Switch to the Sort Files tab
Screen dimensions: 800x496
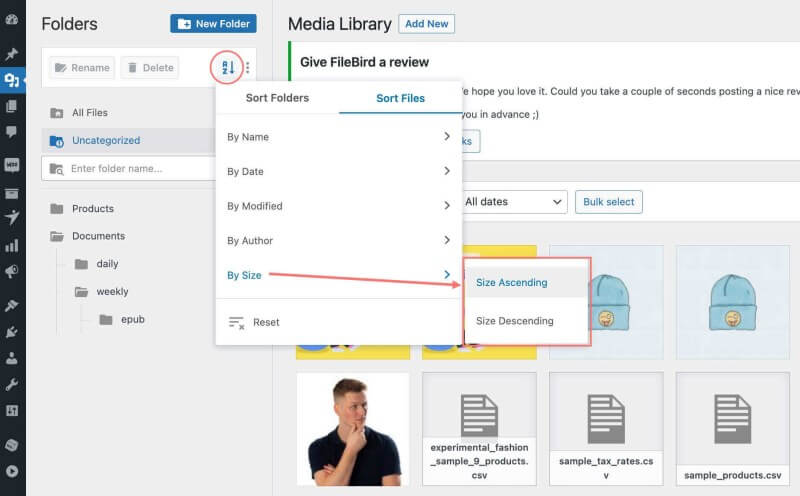401,98
